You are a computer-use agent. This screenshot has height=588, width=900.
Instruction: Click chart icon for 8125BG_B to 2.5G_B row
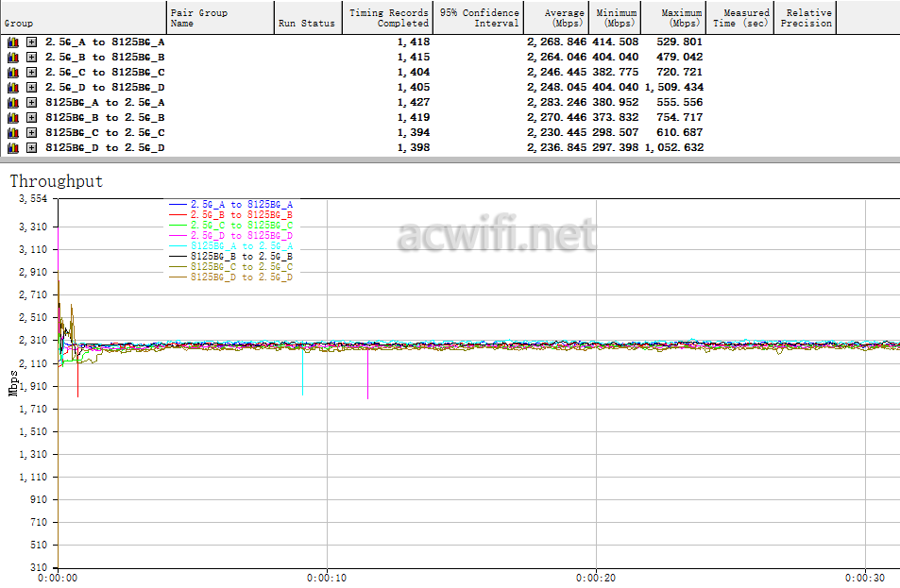pos(13,118)
